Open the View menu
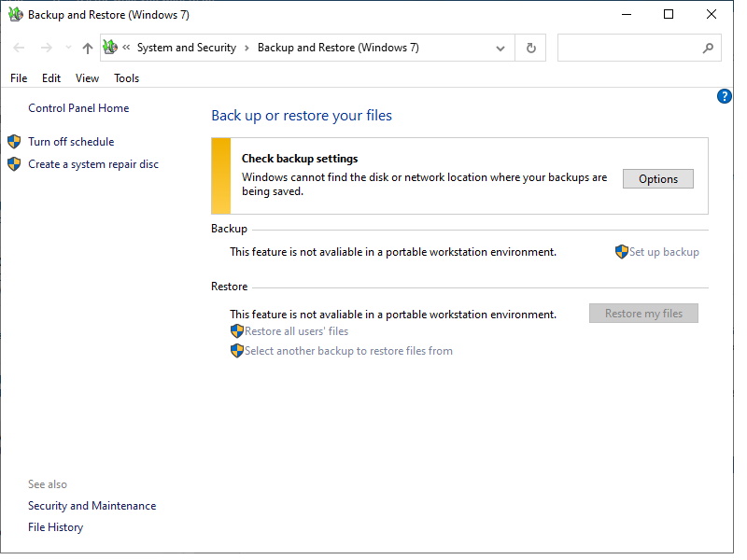Screen dimensions: 747x560 (x=87, y=78)
